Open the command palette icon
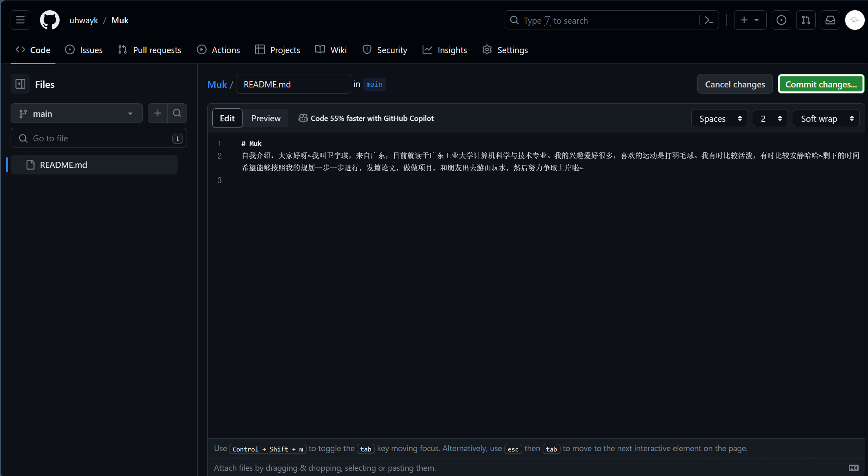The width and height of the screenshot is (868, 476). coord(709,20)
